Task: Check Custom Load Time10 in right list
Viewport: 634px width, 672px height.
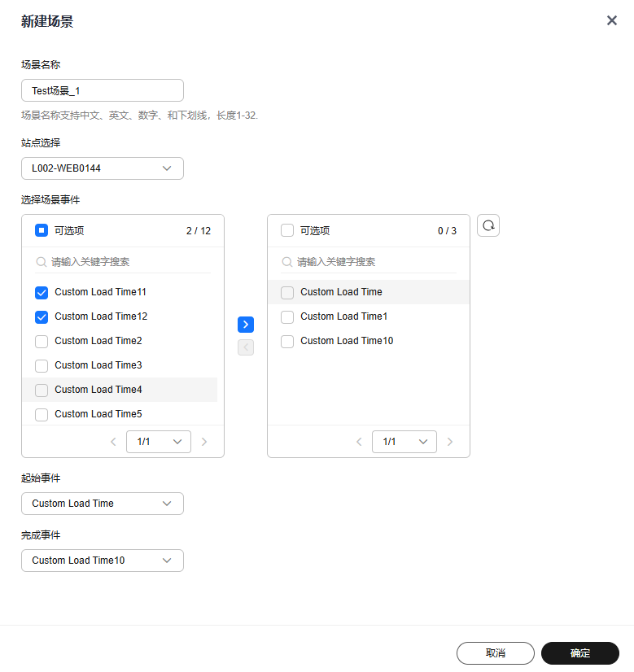Action: [x=287, y=342]
